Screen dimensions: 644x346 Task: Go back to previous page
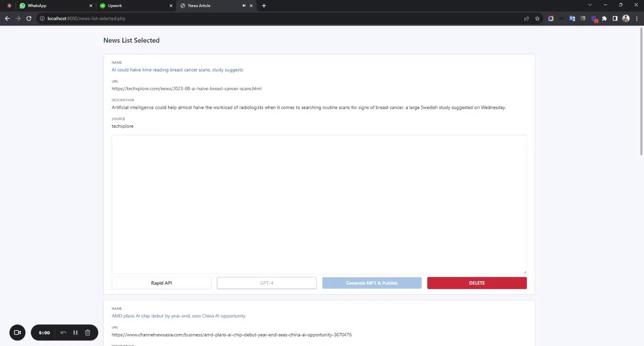click(x=7, y=19)
